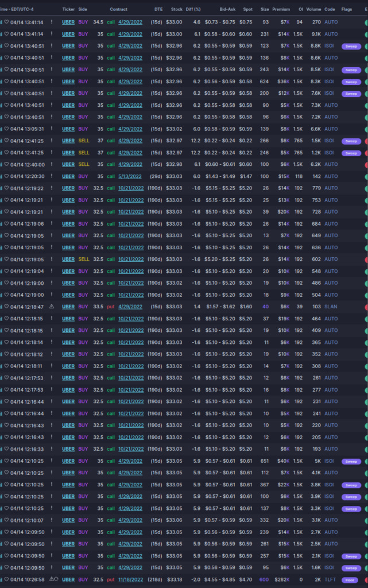Click the heart icon on the 12:19:04 row

(x=6, y=271)
